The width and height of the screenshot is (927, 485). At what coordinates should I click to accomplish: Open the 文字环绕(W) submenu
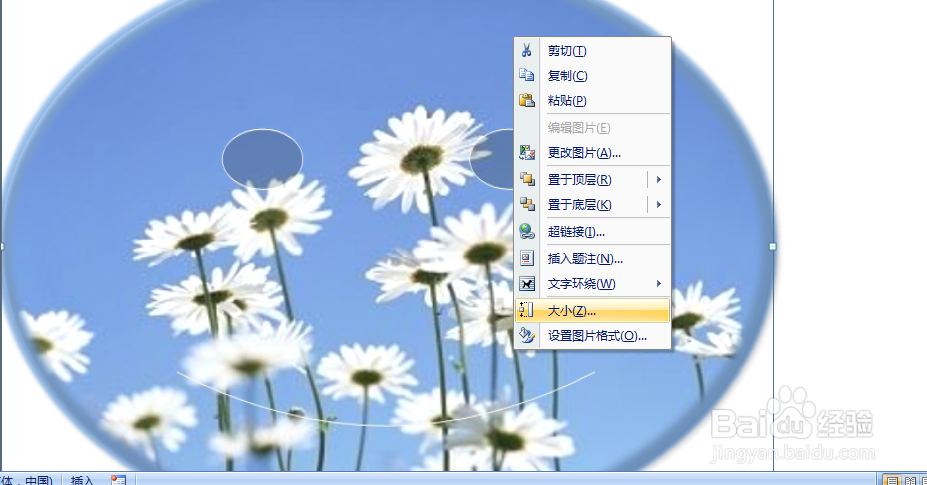592,284
